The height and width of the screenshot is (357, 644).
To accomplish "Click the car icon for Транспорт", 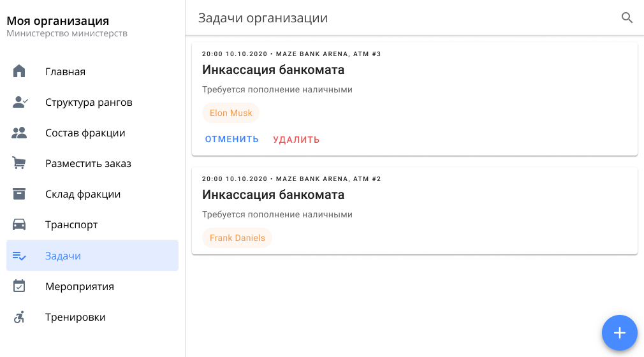I will (x=19, y=224).
